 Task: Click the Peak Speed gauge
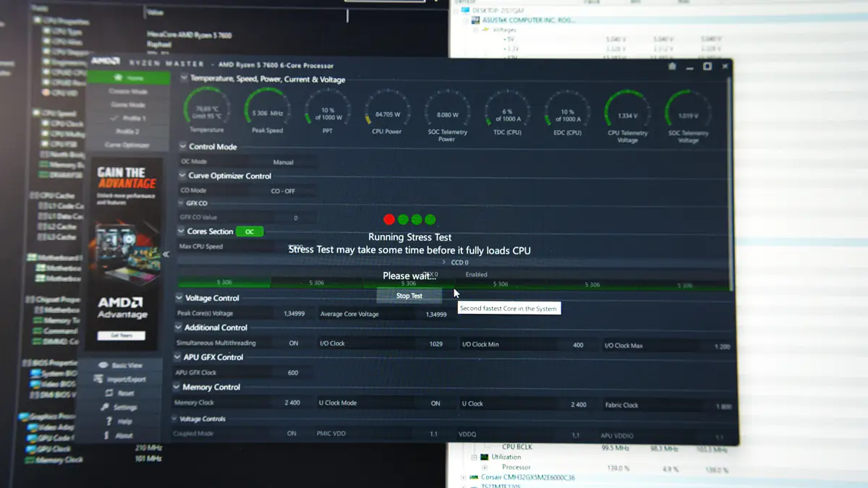[x=268, y=111]
